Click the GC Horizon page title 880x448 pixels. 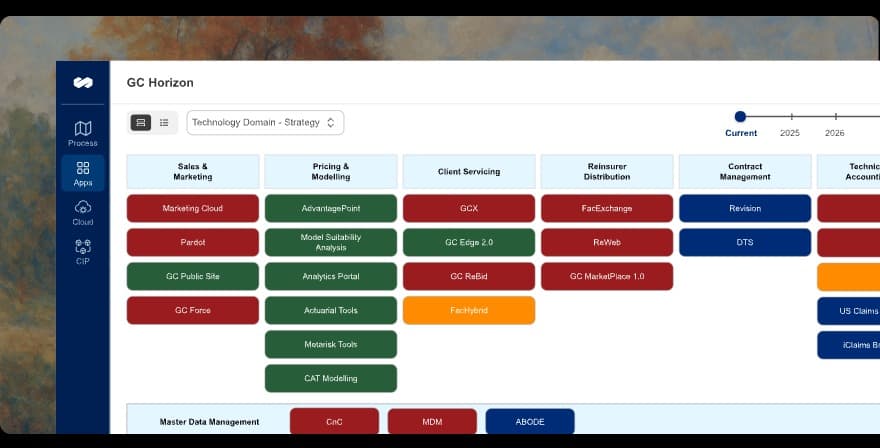click(160, 83)
